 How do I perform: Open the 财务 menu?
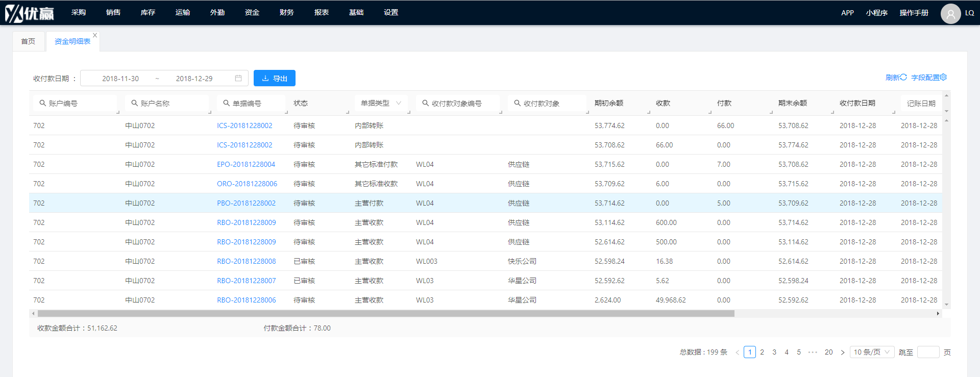(287, 12)
